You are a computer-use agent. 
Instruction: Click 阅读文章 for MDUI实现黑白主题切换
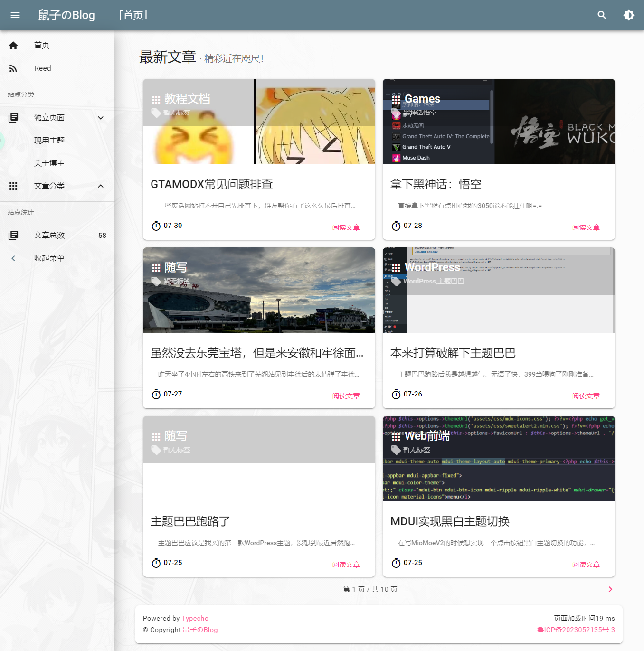[x=586, y=565]
